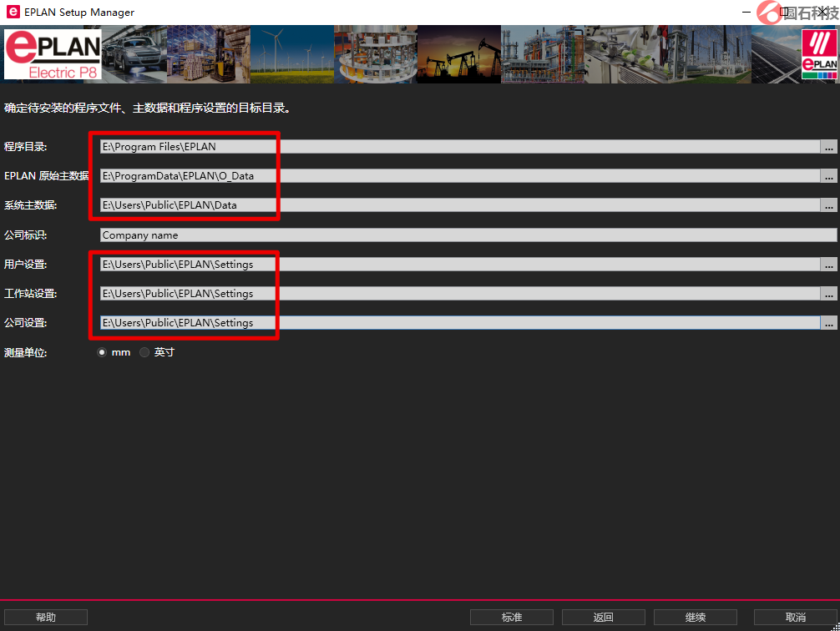Click the EPLAN Electric P8 logo banner

pos(53,54)
